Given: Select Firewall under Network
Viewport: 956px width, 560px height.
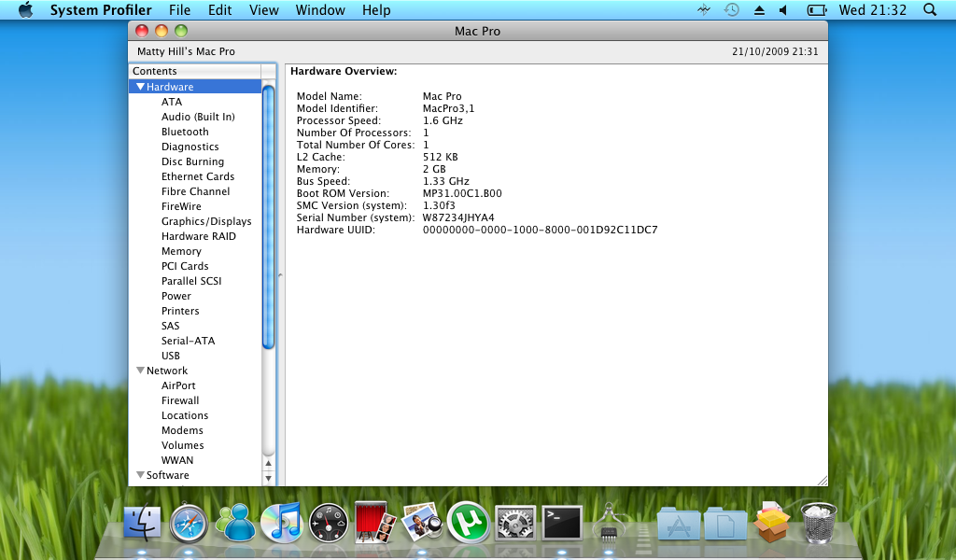Looking at the screenshot, I should coord(180,400).
